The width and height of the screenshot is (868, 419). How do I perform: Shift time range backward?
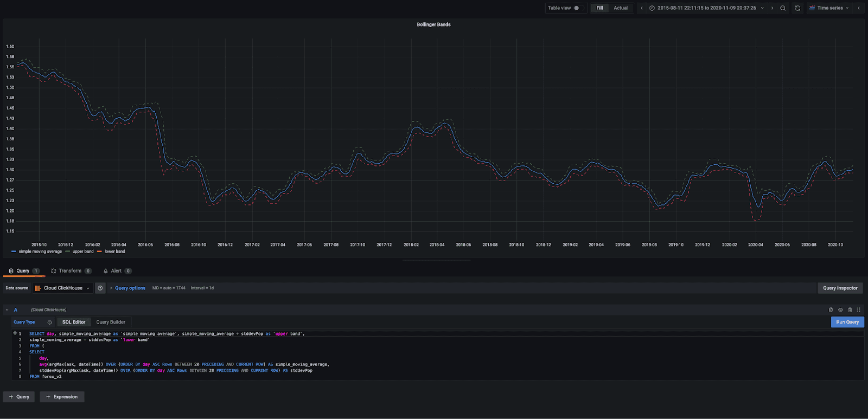(642, 8)
